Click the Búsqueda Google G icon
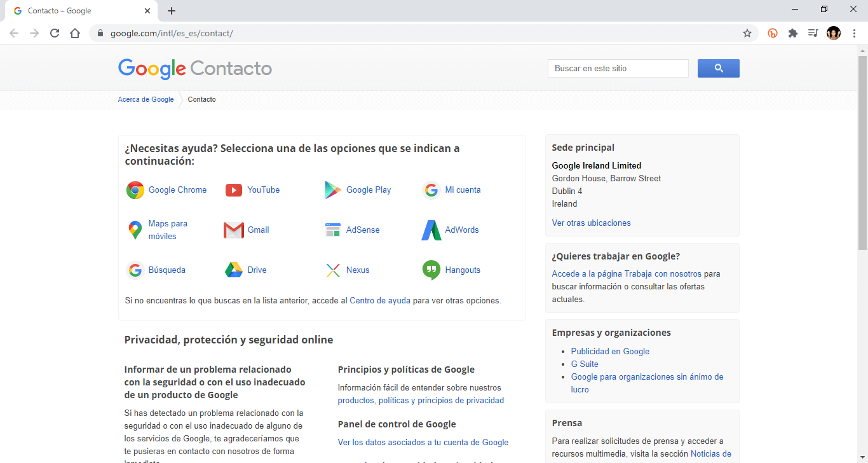Screen dimensions: 868x463 point(135,270)
